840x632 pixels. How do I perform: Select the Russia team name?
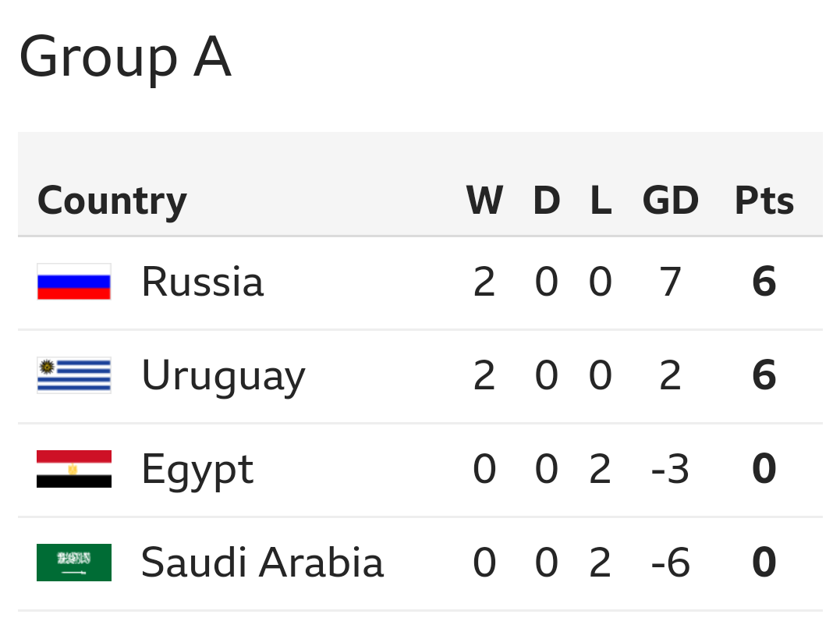[x=202, y=282]
